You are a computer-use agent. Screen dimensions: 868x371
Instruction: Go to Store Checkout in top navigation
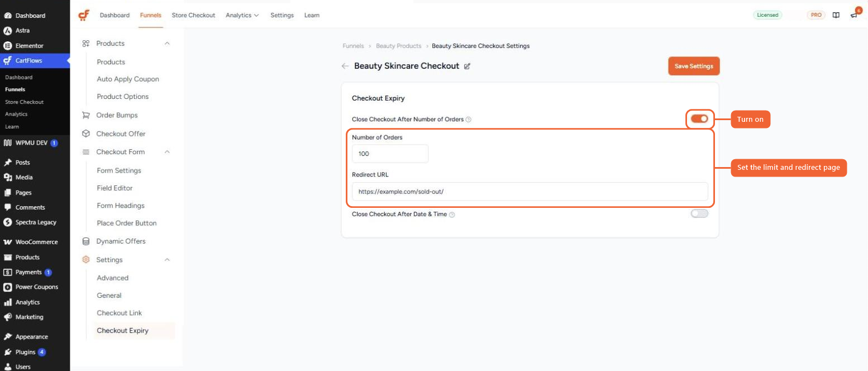[x=193, y=15]
